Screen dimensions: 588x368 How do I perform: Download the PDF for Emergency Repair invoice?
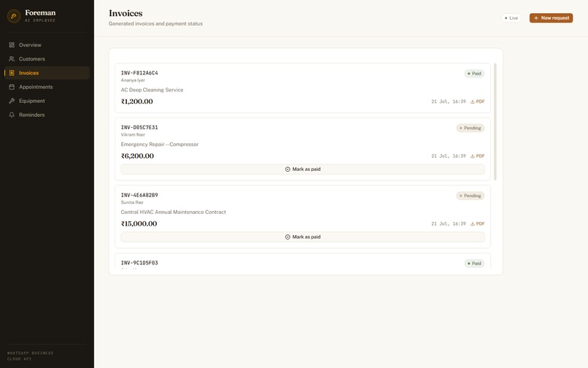coord(477,156)
